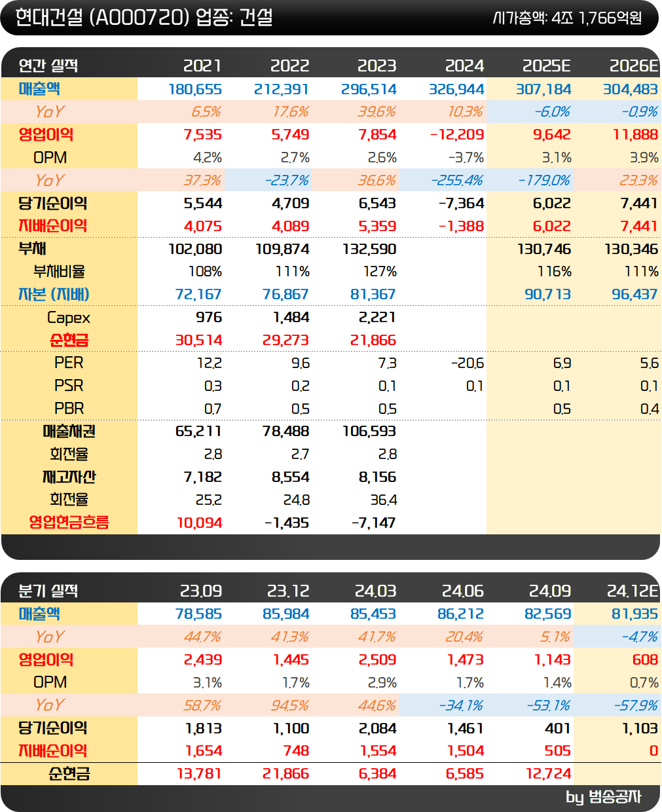Select the 24.06 quarter column header
This screenshot has width=662, height=812.
[x=463, y=591]
